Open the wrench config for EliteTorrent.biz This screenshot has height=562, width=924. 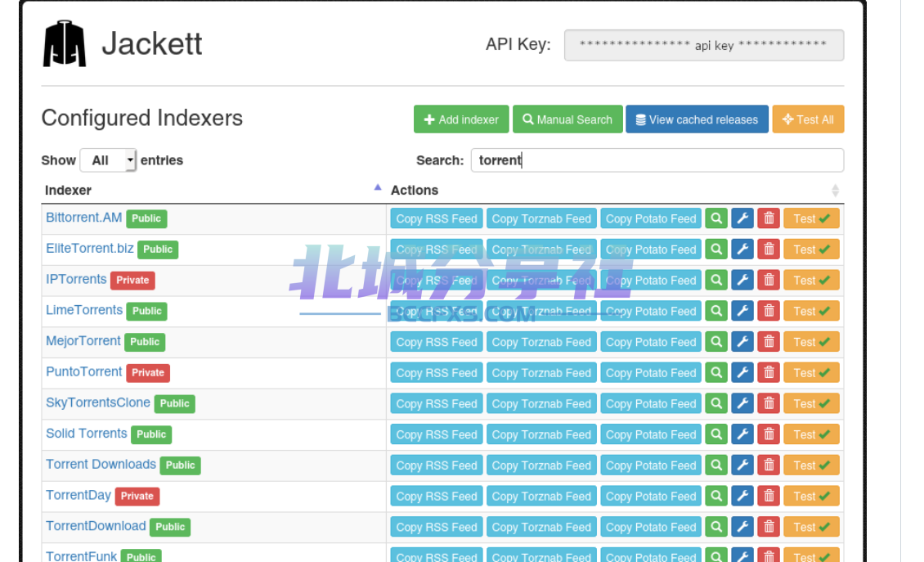click(742, 250)
